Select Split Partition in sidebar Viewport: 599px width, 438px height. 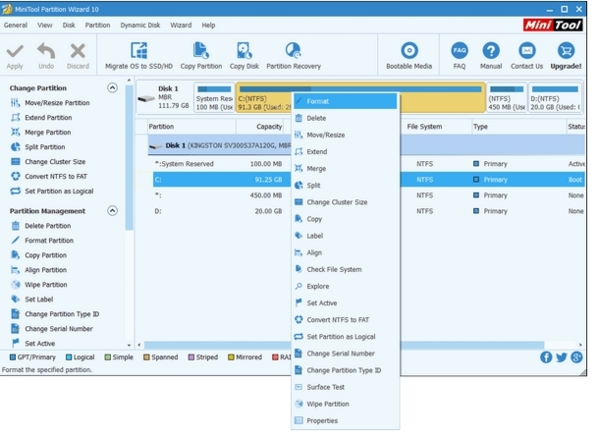pyautogui.click(x=38, y=147)
